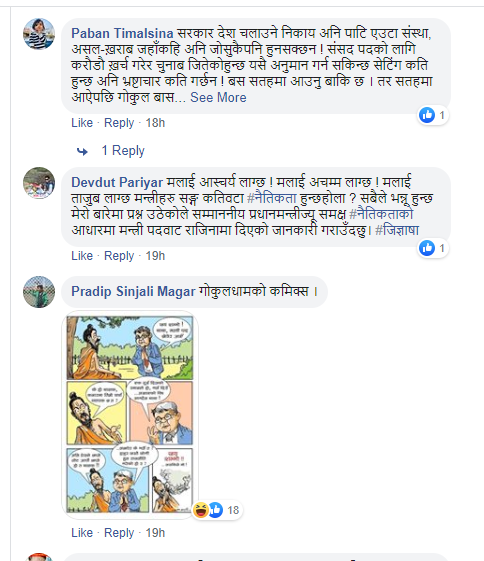Image resolution: width=484 pixels, height=561 pixels.
Task: Open the comic strip image
Action: 130,415
